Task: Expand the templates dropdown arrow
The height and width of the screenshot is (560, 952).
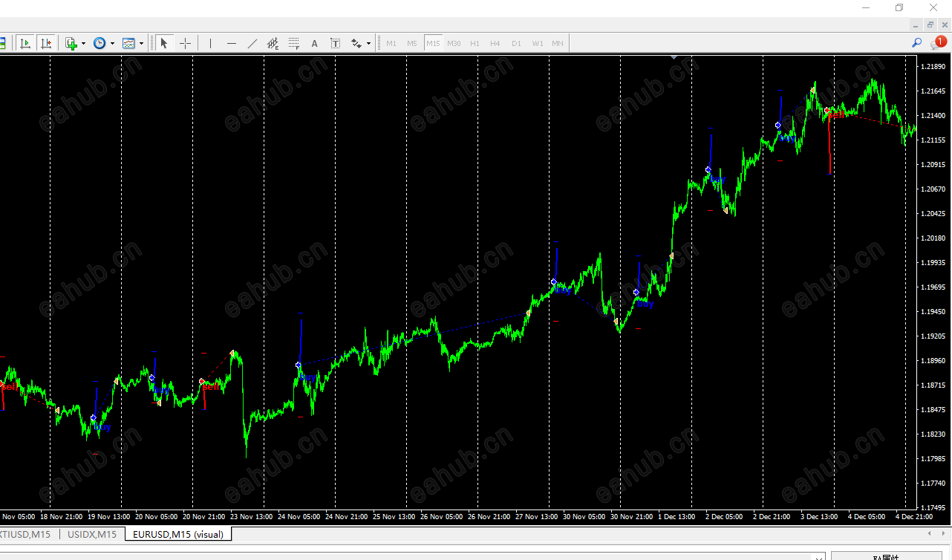Action: click(x=141, y=43)
